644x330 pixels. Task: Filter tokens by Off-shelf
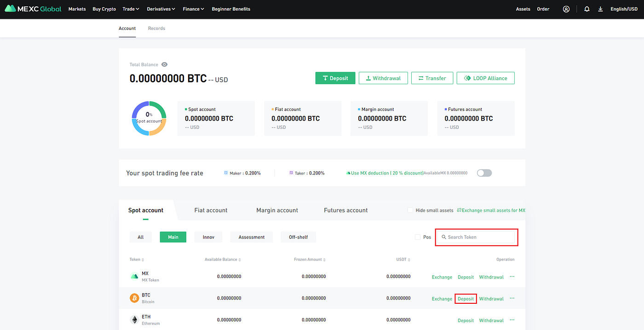(x=299, y=237)
